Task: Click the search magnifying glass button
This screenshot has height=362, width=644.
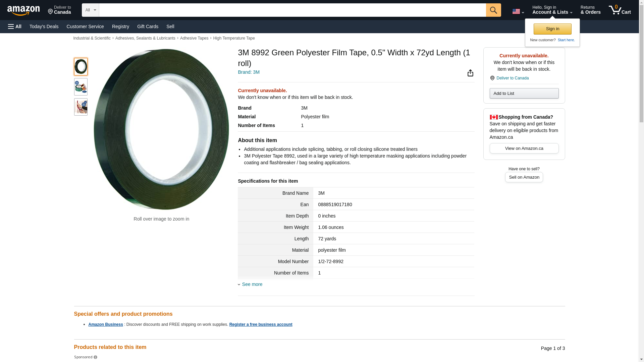Action: (493, 10)
